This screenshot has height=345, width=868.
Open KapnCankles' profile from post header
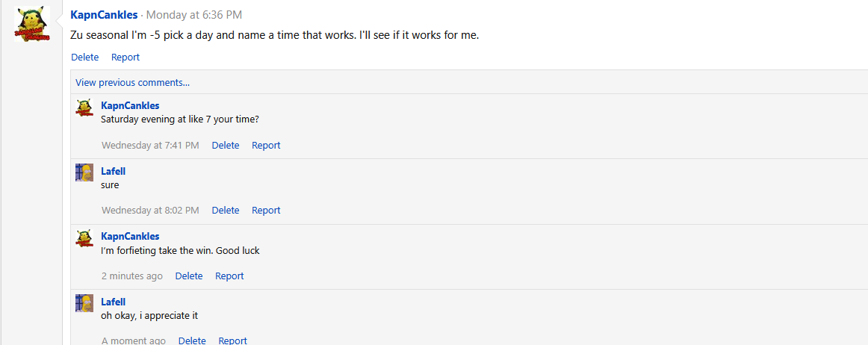[x=104, y=15]
